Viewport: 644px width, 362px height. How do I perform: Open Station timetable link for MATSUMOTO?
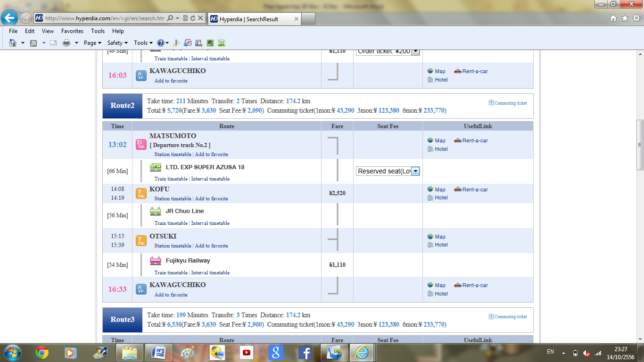coord(173,154)
